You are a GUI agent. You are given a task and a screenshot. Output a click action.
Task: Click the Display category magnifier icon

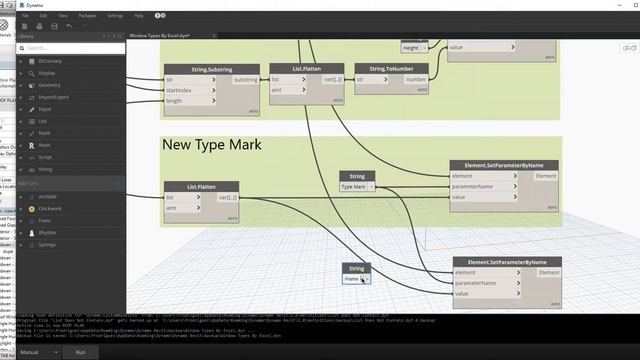(31, 73)
